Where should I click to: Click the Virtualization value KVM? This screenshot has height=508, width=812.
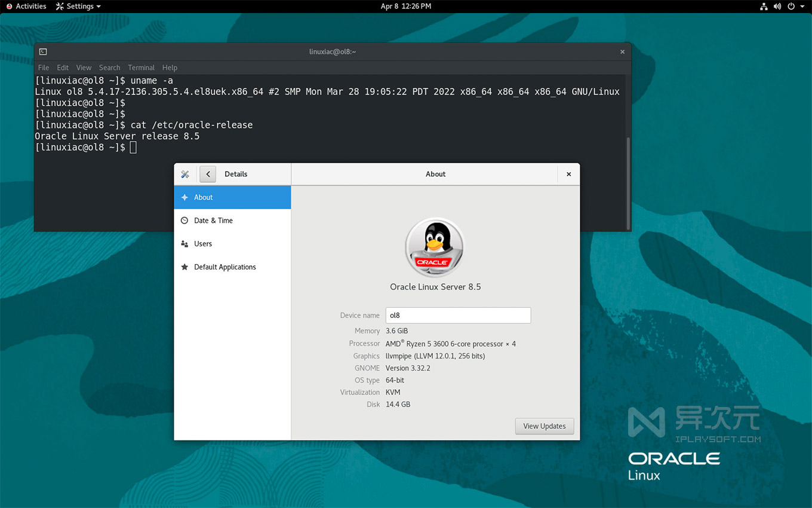click(x=393, y=393)
